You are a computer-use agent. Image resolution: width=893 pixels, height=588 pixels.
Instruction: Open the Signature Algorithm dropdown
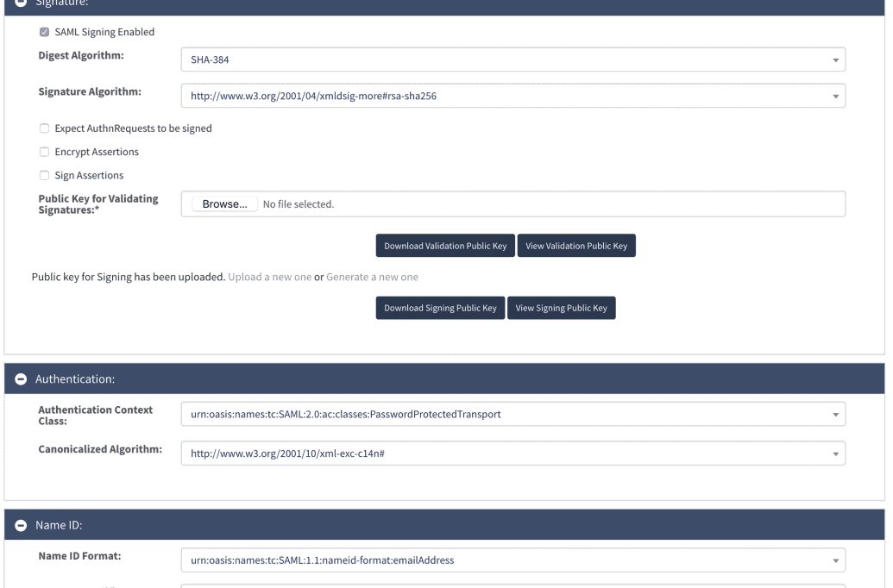coord(513,95)
